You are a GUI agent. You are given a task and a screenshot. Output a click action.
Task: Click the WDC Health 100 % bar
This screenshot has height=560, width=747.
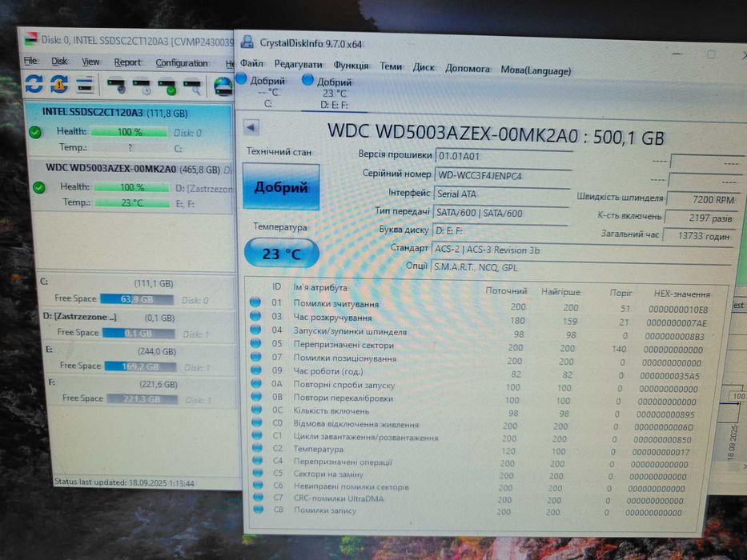tap(132, 187)
